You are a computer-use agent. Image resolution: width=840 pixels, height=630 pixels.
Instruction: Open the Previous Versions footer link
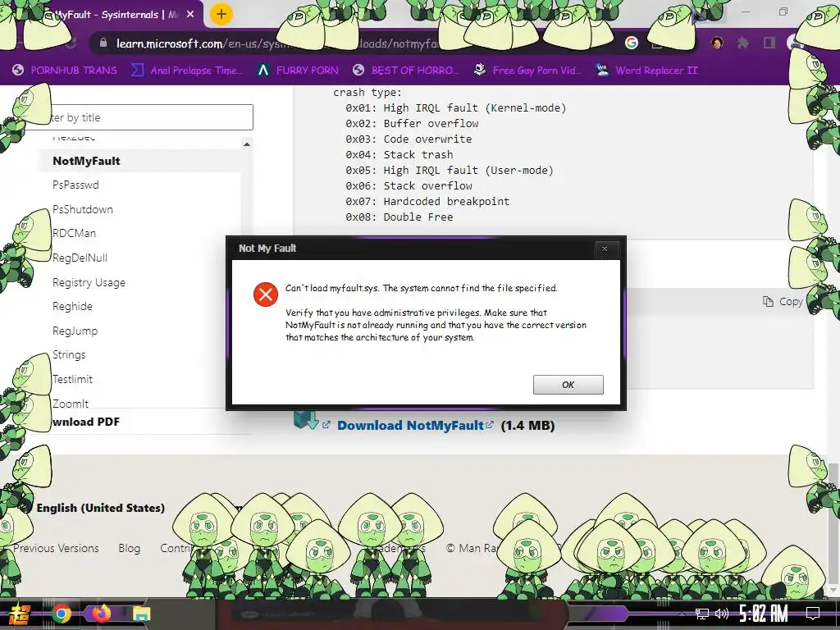[x=56, y=548]
